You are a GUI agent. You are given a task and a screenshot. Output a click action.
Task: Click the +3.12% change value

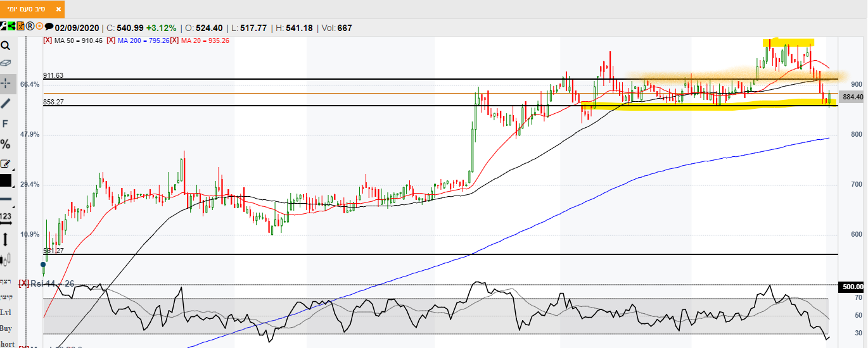161,28
